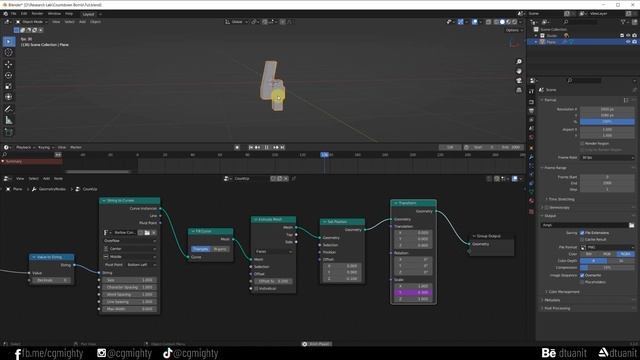Image resolution: width=640 pixels, height=360 pixels.
Task: Click the outliner filter funnel icon
Action: coord(623,22)
